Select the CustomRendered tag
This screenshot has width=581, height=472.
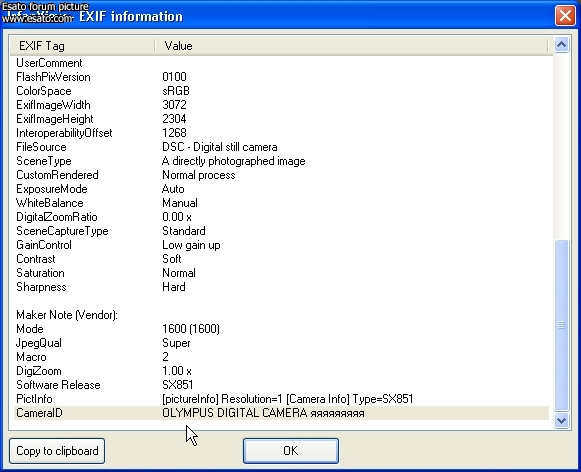click(57, 175)
